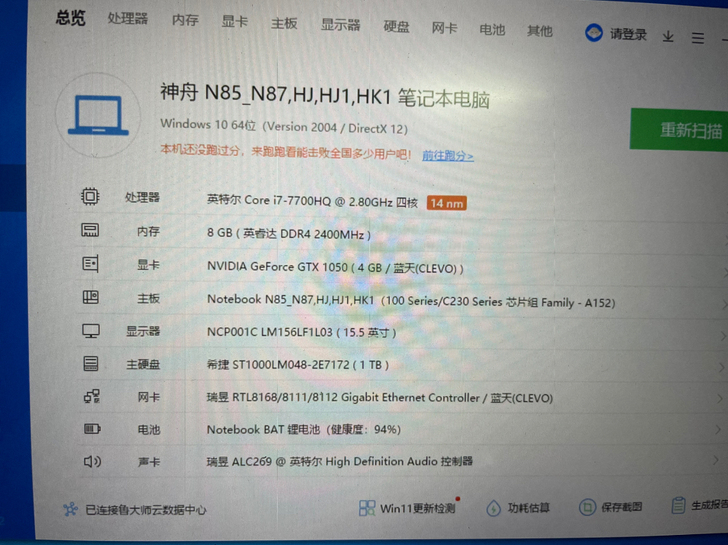Screen dimensions: 728x545
Task: Click 请登录 to sign in
Action: coord(628,34)
